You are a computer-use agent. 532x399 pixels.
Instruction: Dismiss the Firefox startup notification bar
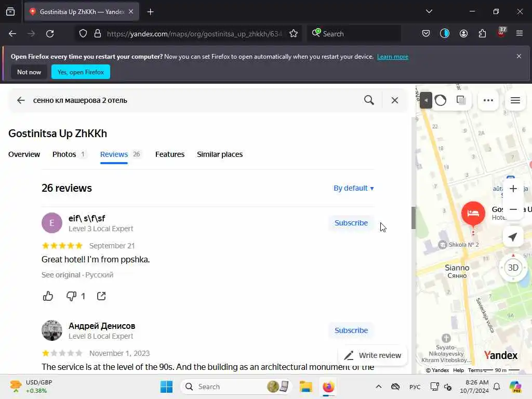coord(519,56)
